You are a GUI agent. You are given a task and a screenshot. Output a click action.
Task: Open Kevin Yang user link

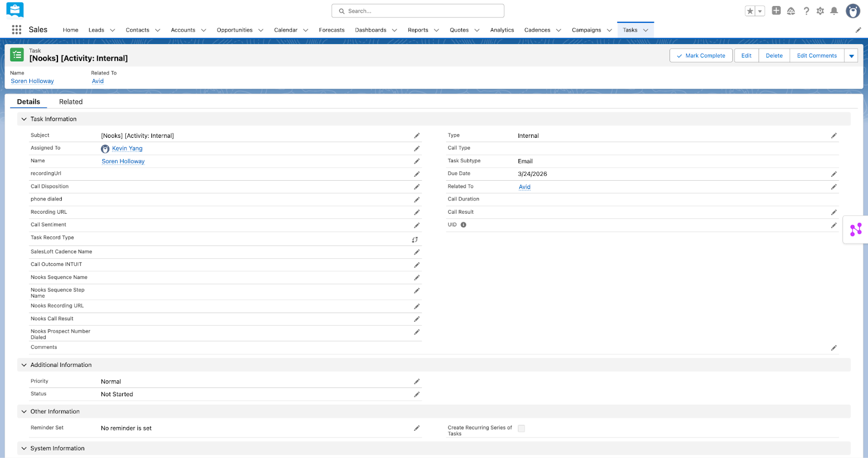point(127,148)
